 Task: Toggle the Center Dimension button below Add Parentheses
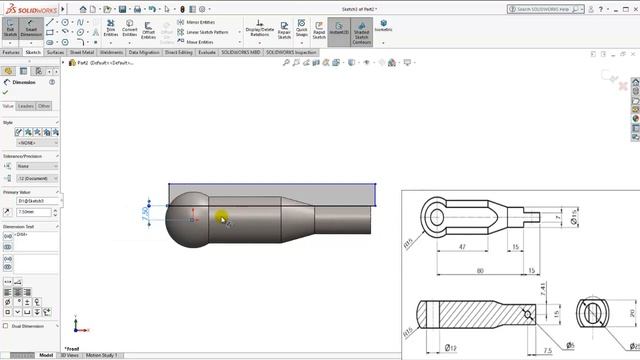coord(7,247)
